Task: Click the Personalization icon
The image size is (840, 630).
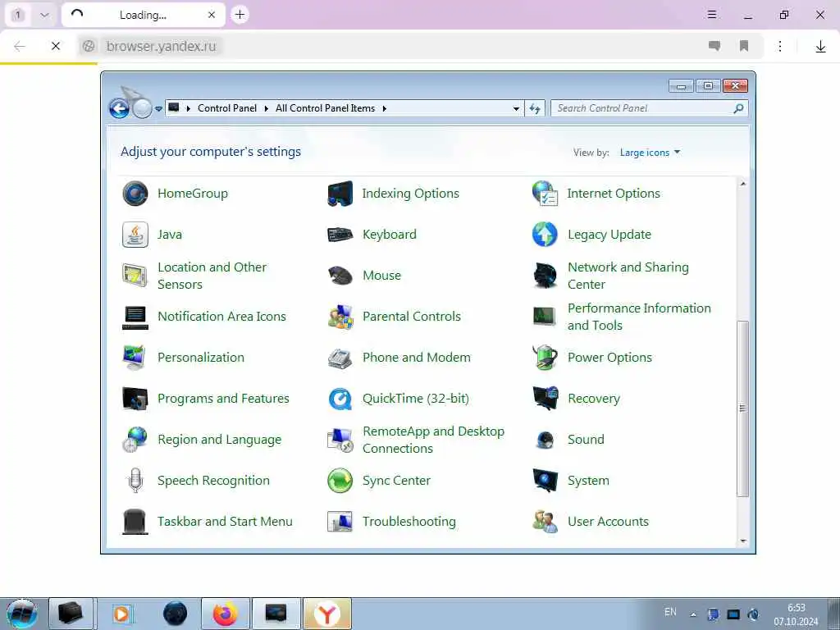Action: click(135, 358)
